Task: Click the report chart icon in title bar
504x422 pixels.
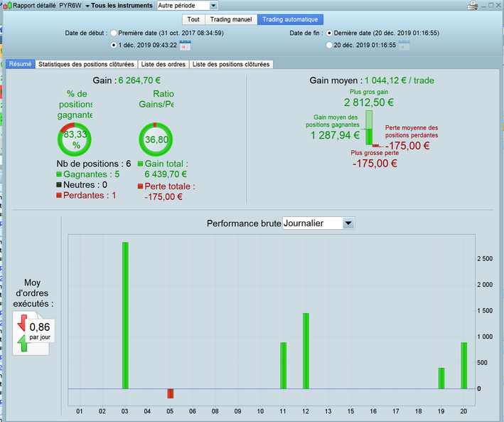Action: coord(7,6)
